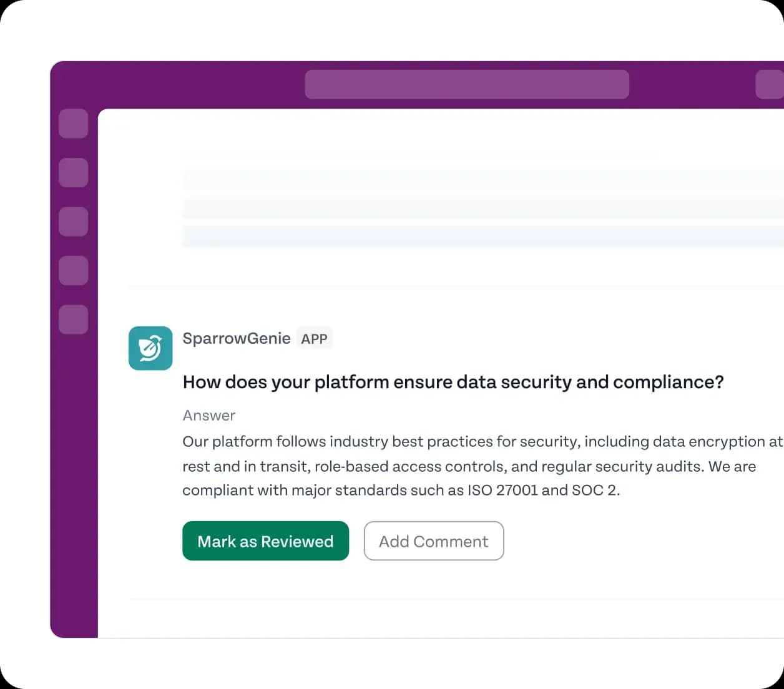Click the Add Comment button
Screen dimensions: 784x689
pyautogui.click(x=434, y=541)
